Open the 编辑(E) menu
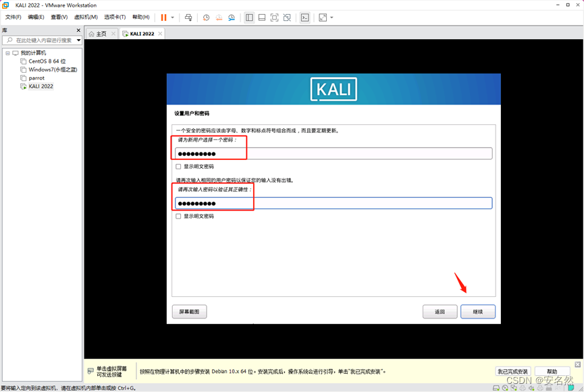Screen dimensions: 584x392 [36, 17]
